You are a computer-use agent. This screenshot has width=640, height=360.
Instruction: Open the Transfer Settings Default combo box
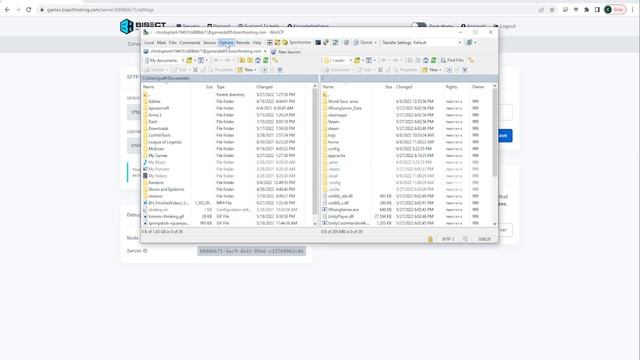422,42
